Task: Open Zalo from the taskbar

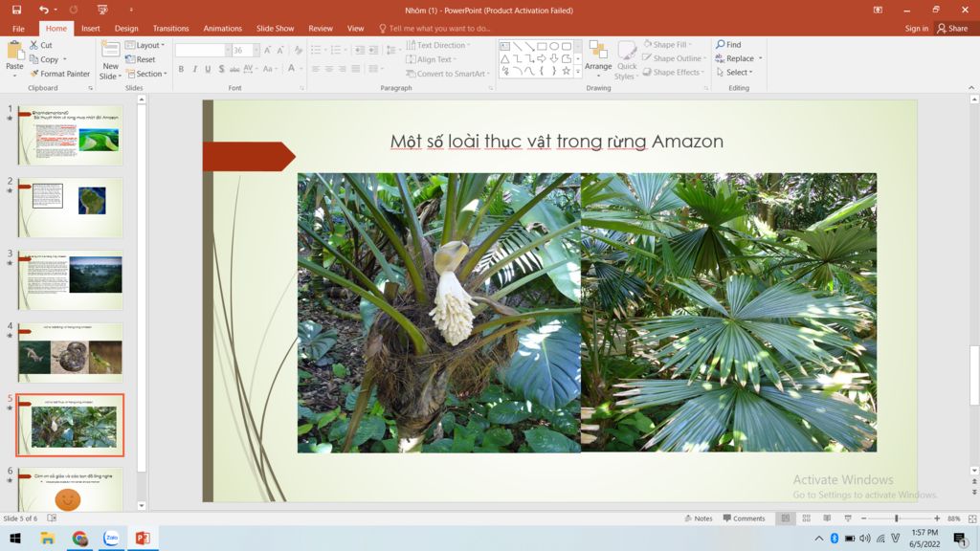Action: [x=111, y=538]
